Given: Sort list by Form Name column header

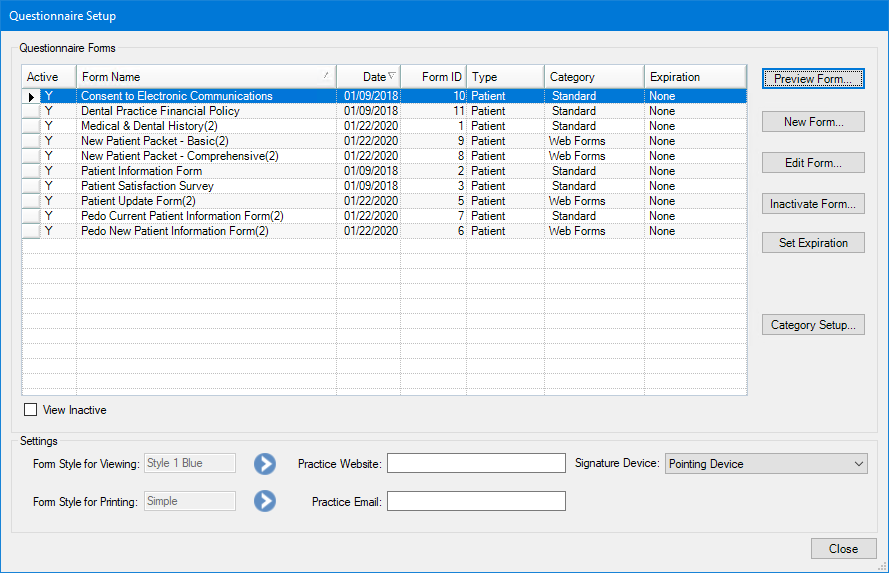Looking at the screenshot, I should tap(205, 77).
